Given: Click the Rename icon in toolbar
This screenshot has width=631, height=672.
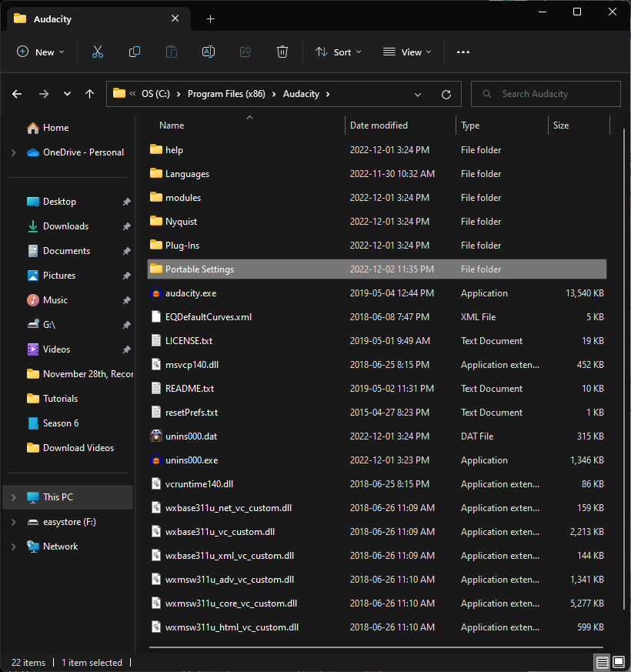Looking at the screenshot, I should point(208,52).
